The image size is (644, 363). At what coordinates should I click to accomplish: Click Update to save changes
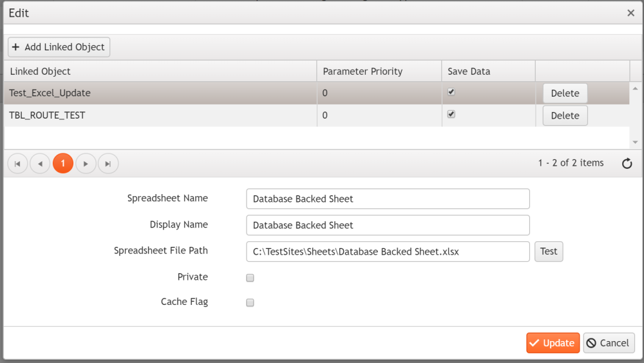553,343
